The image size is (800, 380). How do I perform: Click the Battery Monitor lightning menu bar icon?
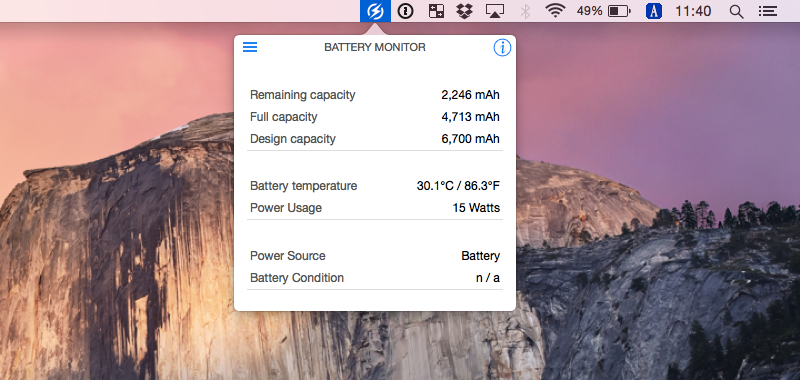(x=376, y=11)
